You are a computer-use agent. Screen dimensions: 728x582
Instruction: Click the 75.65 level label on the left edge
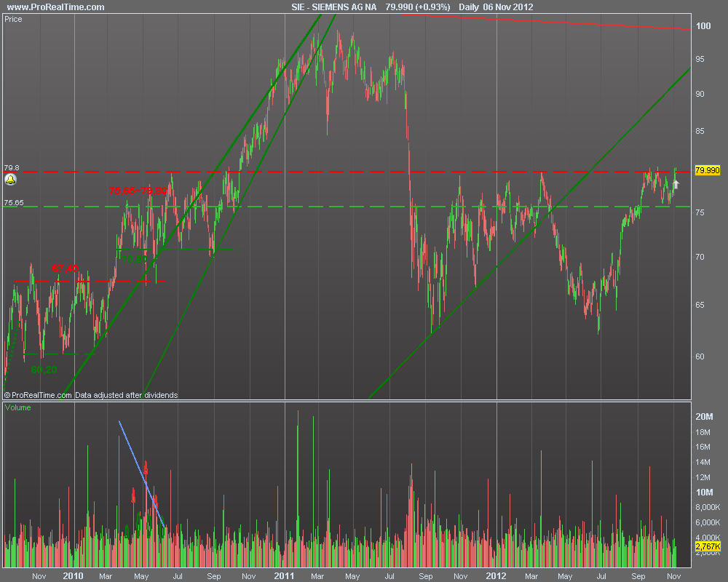(14, 203)
